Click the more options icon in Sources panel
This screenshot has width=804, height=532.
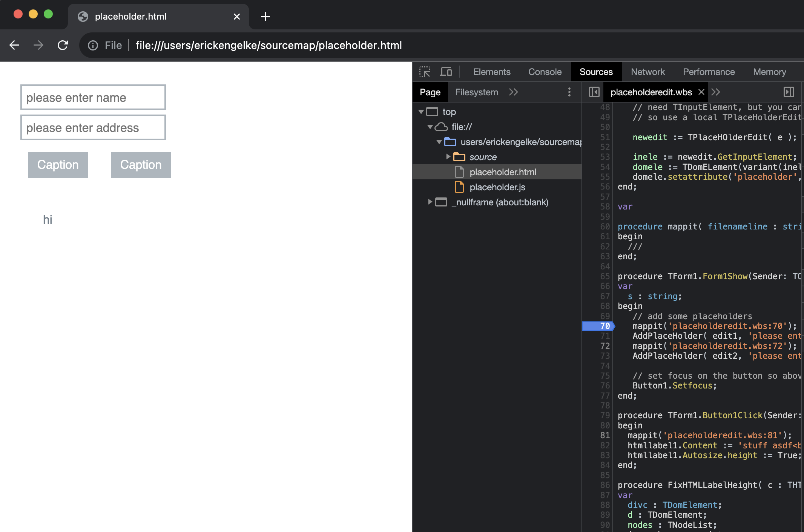[x=569, y=92]
